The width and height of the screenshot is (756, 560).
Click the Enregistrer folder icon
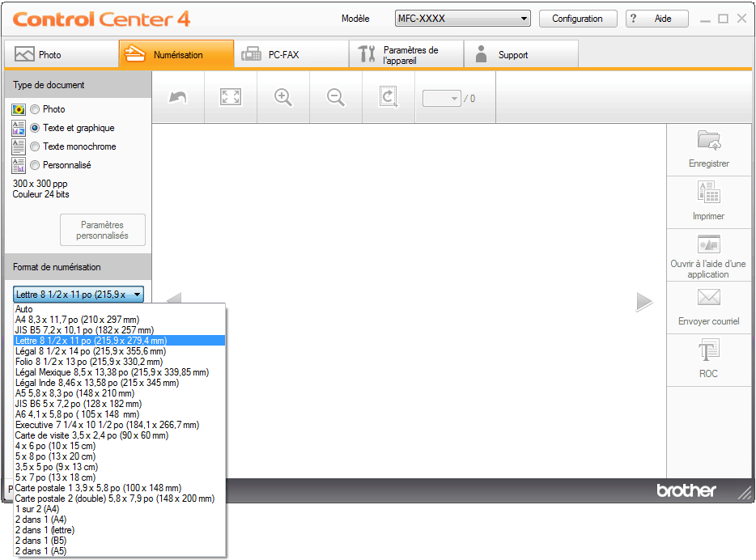click(x=709, y=140)
